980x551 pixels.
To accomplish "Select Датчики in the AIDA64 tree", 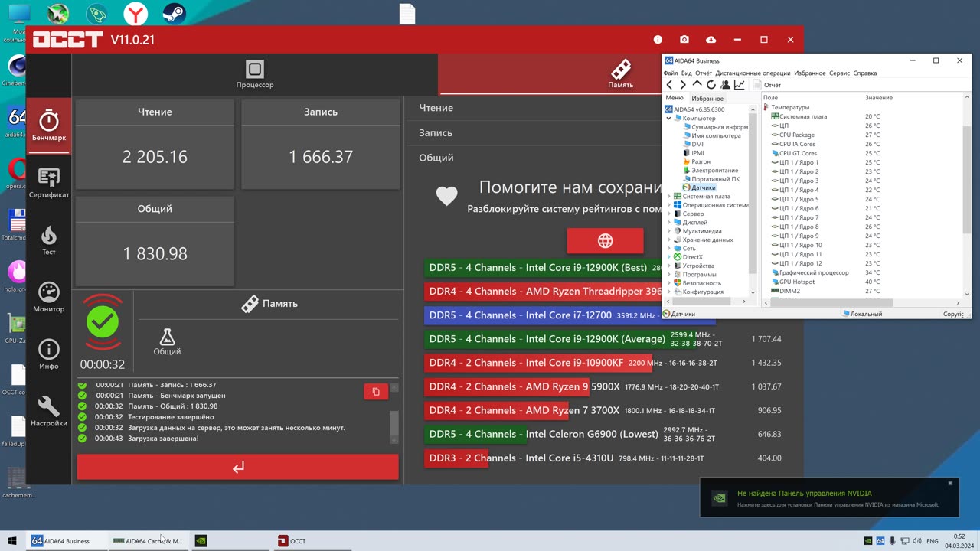I will pyautogui.click(x=703, y=187).
